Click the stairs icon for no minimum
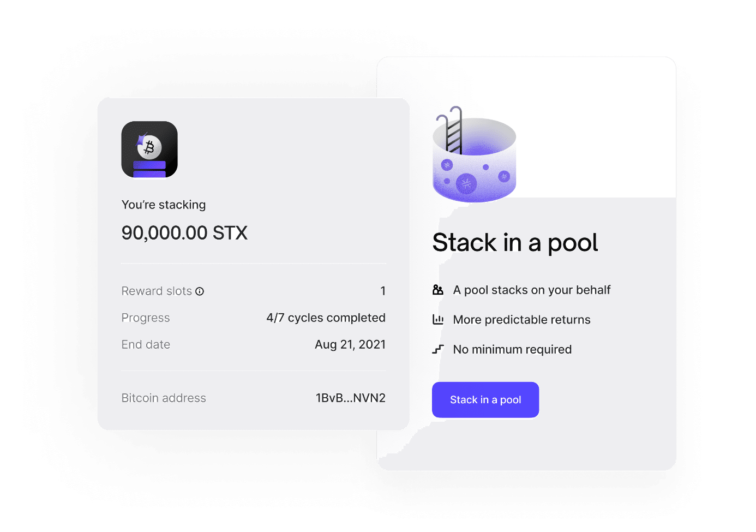756x532 pixels. pyautogui.click(x=438, y=349)
